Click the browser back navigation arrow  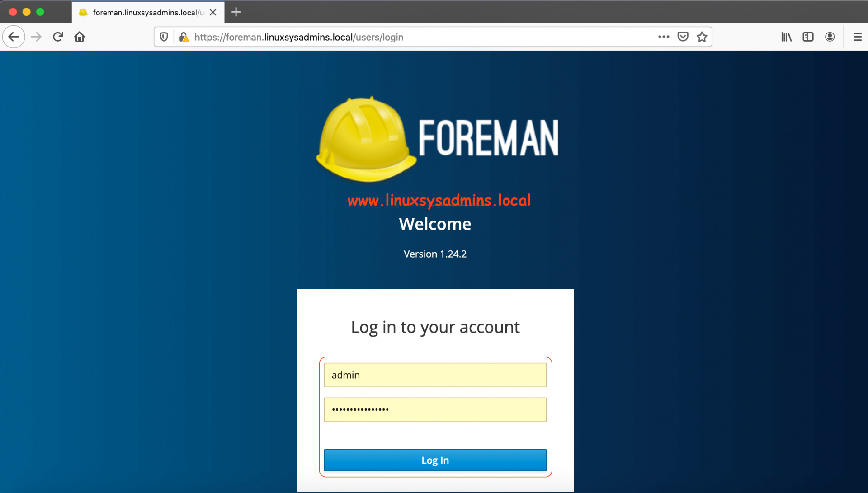pyautogui.click(x=14, y=36)
